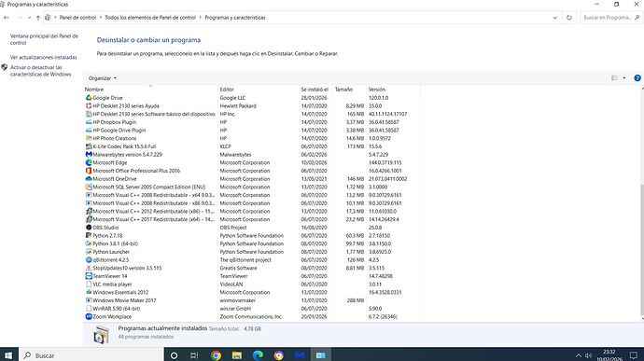Click the Microsoft Edge icon in list

click(89, 162)
